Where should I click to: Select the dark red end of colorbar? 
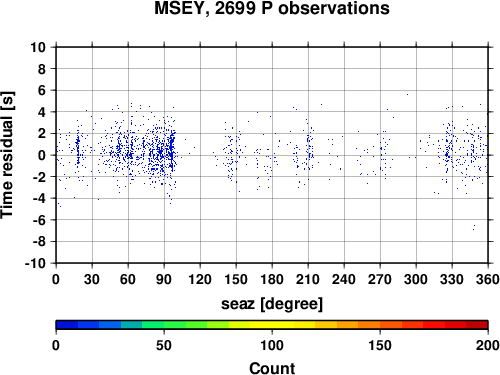pos(477,325)
